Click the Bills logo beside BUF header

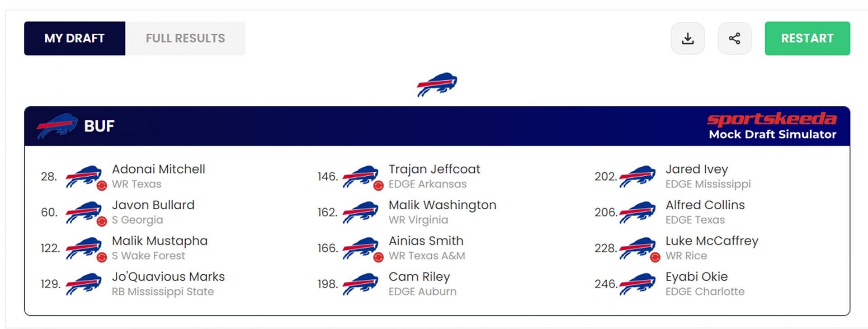pyautogui.click(x=57, y=126)
